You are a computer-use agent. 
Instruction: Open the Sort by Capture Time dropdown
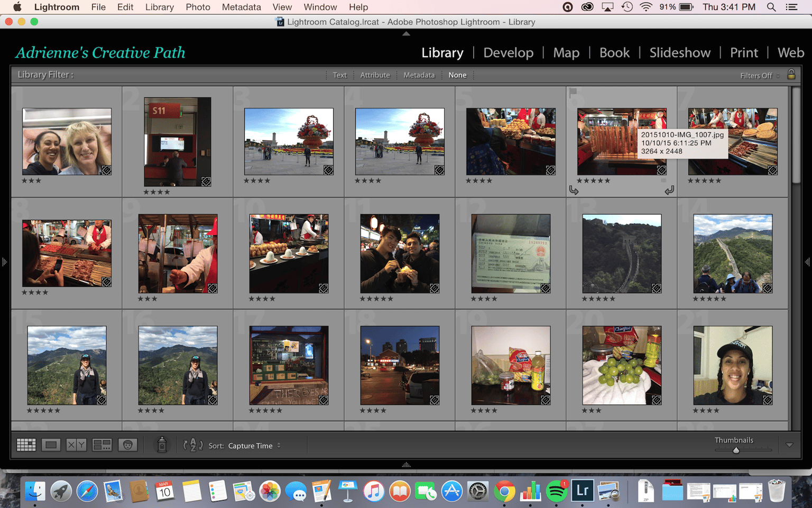click(x=254, y=446)
